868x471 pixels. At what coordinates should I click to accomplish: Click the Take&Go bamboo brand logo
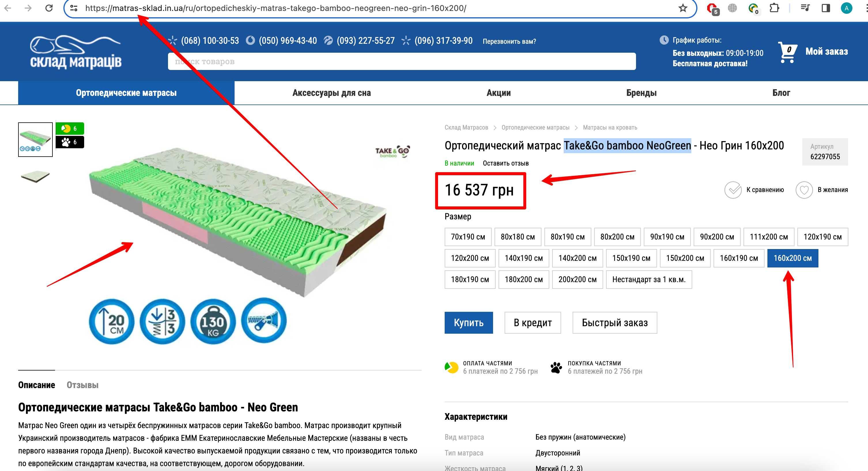point(393,151)
